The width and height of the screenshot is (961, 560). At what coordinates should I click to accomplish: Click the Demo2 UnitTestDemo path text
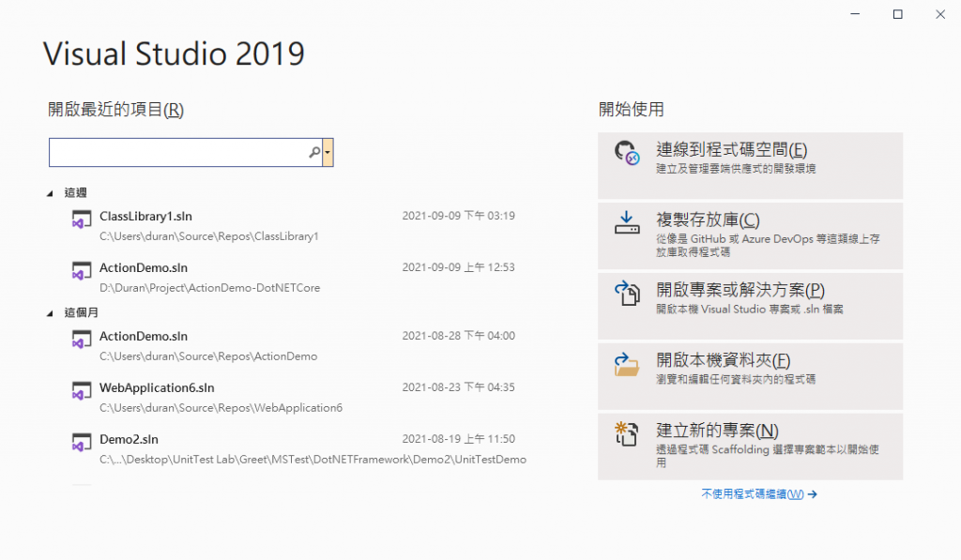(313, 459)
